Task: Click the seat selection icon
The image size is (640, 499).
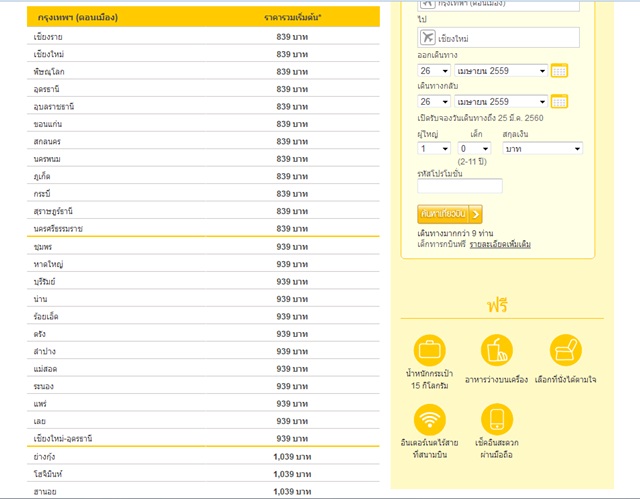Action: [x=565, y=351]
